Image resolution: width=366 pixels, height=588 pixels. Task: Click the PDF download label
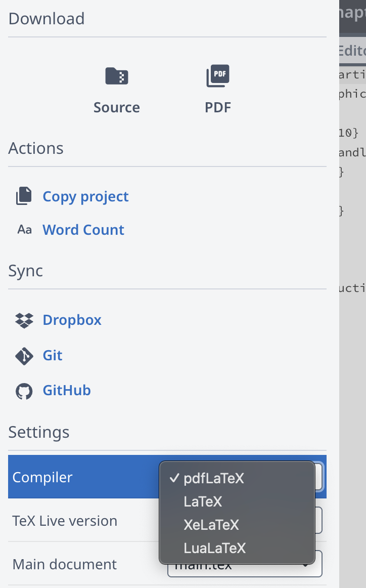pos(218,108)
